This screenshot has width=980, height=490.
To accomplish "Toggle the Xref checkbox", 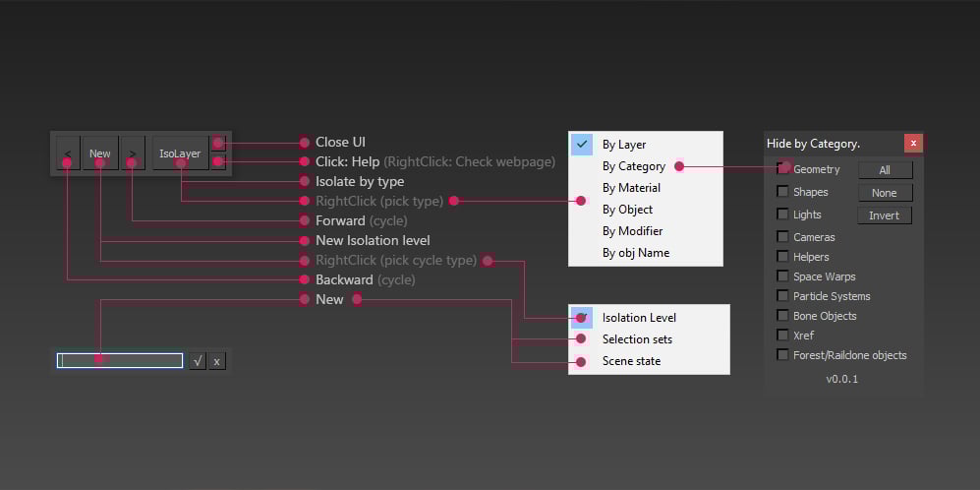I will (782, 335).
